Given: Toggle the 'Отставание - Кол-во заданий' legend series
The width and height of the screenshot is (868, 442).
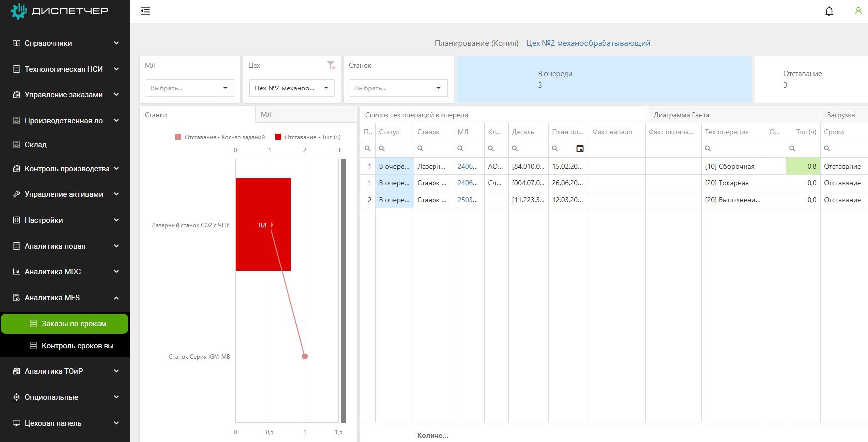Looking at the screenshot, I should 220,137.
